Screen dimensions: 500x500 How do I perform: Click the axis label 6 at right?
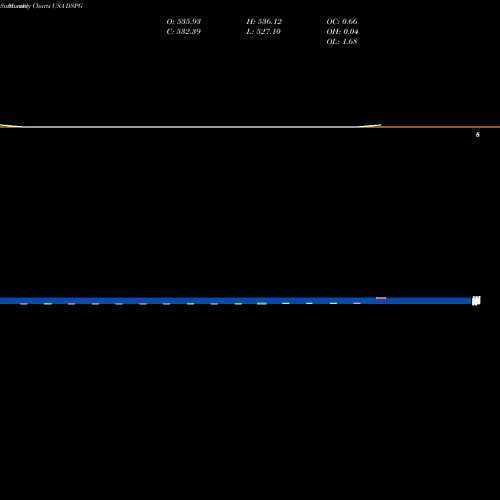point(478,135)
